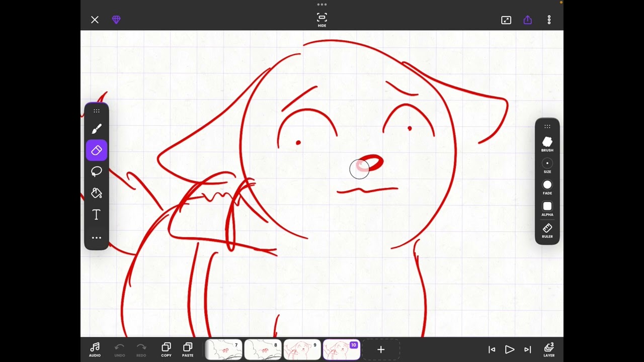Tap the Hide interface button
The image size is (644, 362).
[322, 20]
